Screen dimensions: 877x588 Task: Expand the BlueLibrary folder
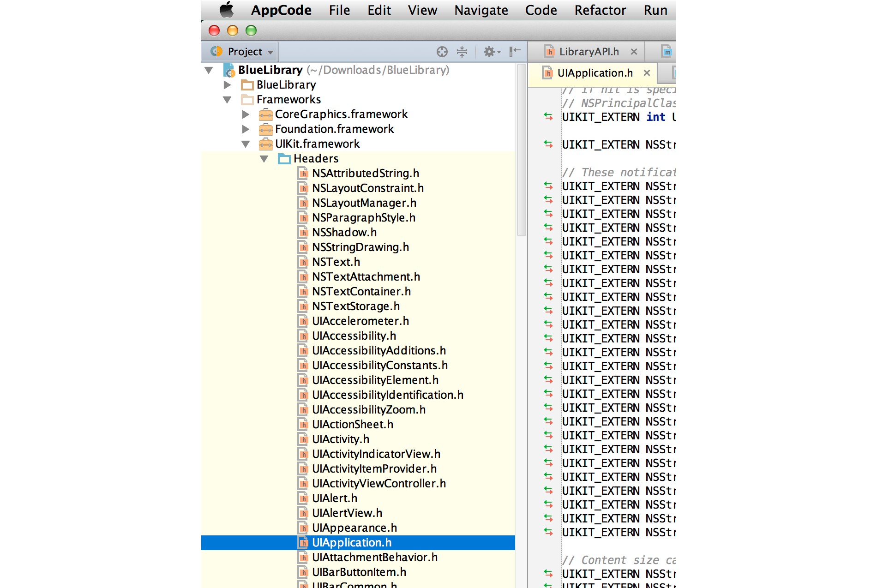click(227, 85)
